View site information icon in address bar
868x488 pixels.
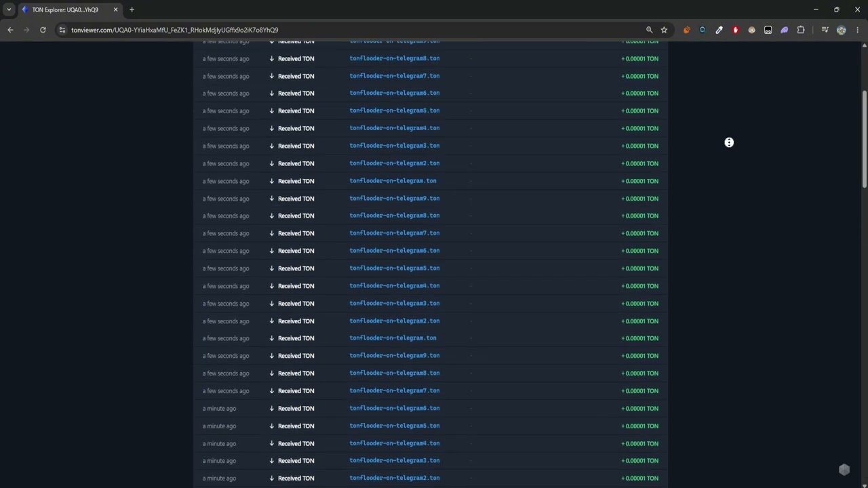point(62,30)
